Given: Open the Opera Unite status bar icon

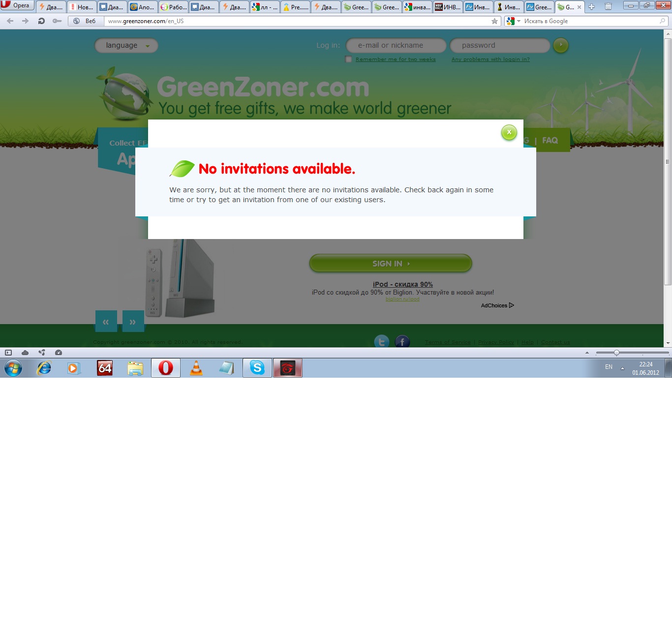Looking at the screenshot, I should pyautogui.click(x=42, y=353).
